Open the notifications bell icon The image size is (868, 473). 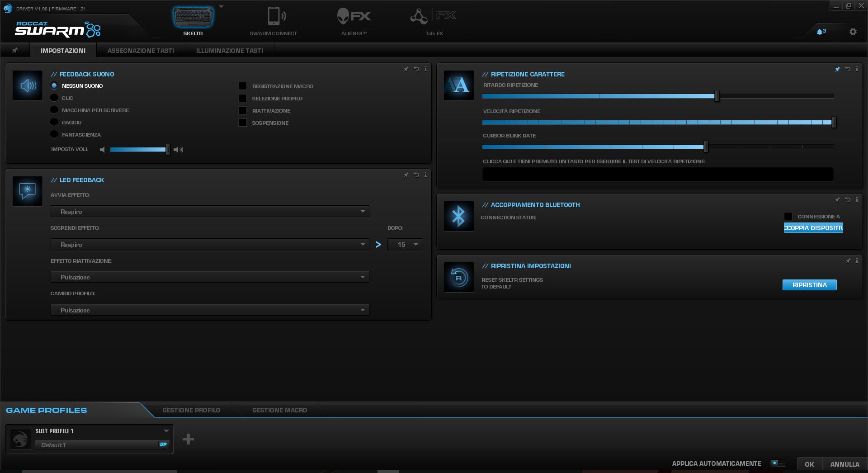point(820,32)
